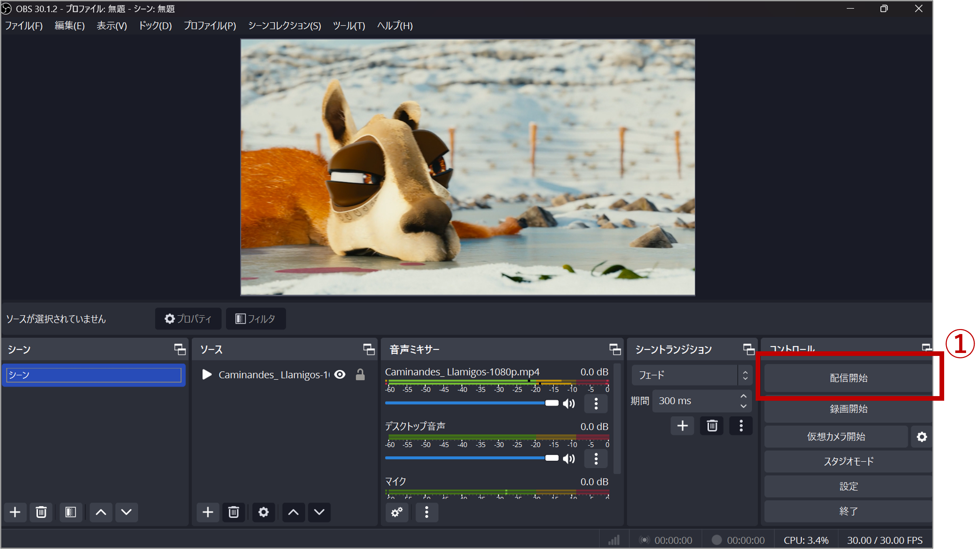
Task: Open advanced audio properties gears icon
Action: (x=397, y=512)
